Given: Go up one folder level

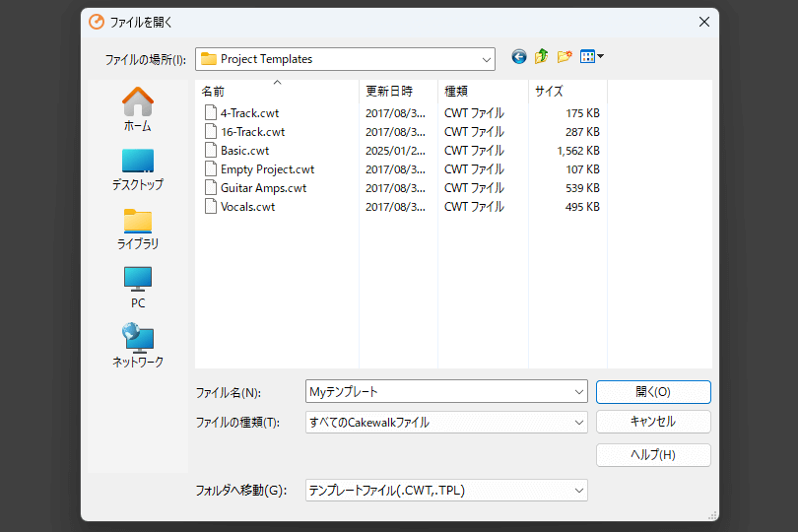Looking at the screenshot, I should click(542, 57).
